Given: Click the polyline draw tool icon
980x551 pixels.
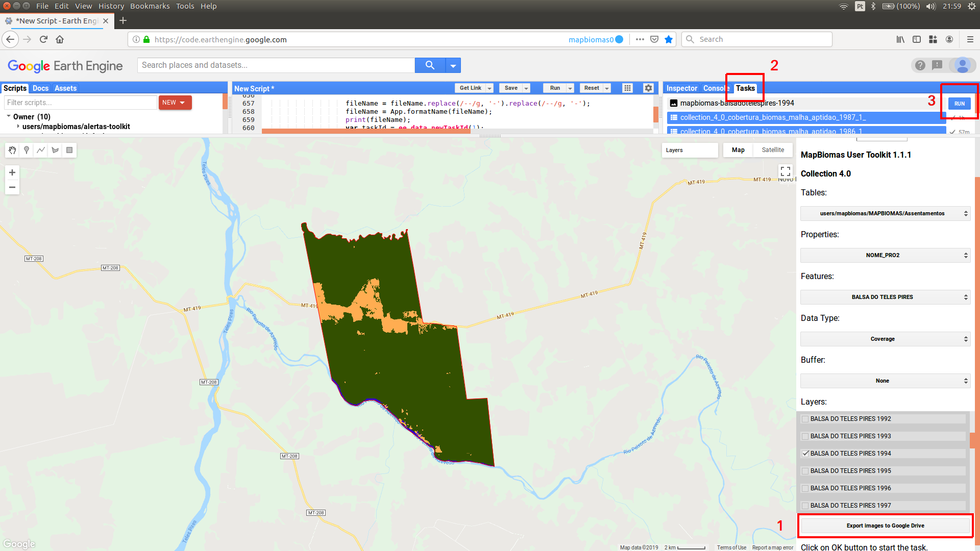Looking at the screenshot, I should 41,149.
